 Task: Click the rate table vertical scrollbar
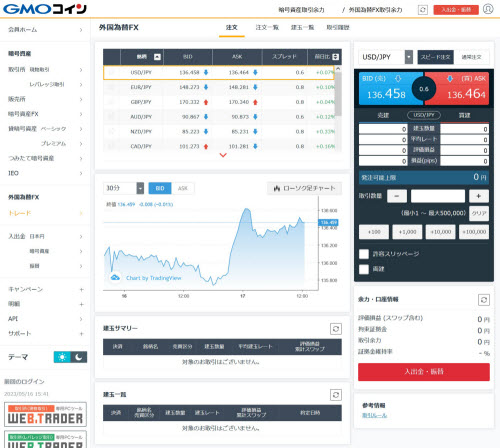coord(338,94)
